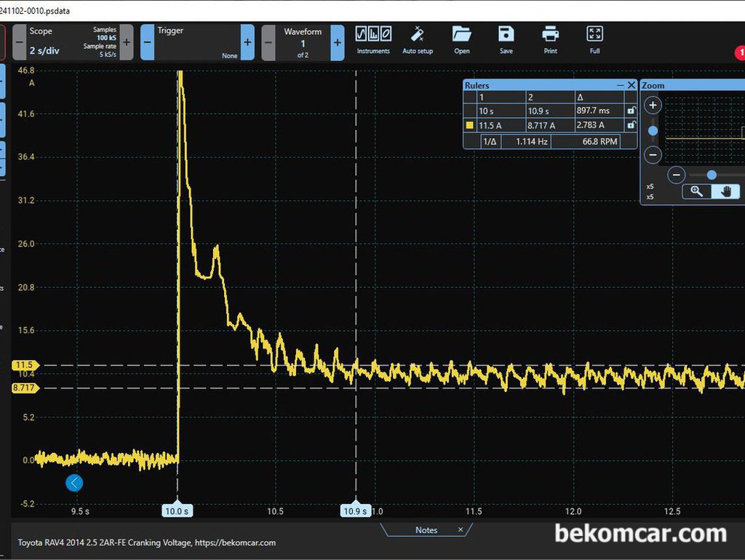Run Auto setup

417,41
